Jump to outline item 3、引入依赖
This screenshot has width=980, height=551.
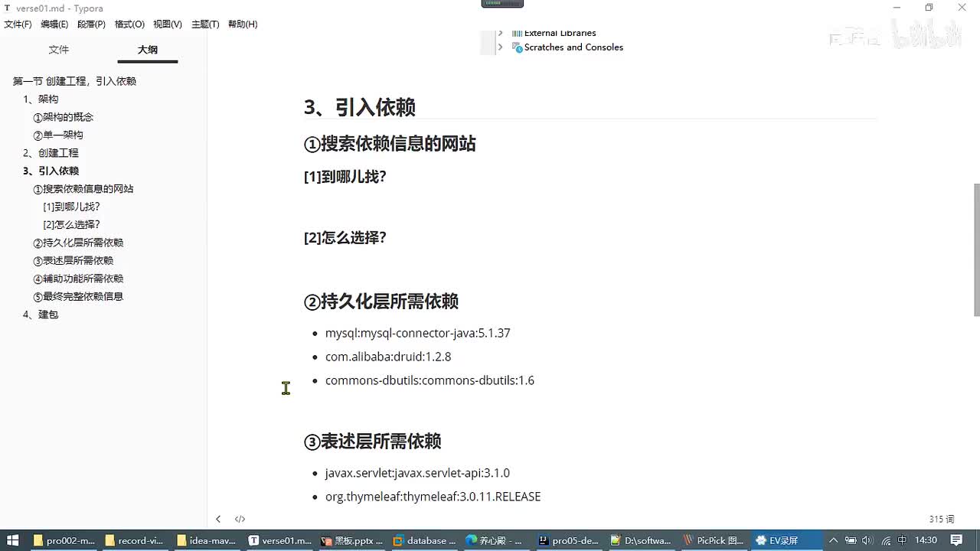pos(51,171)
